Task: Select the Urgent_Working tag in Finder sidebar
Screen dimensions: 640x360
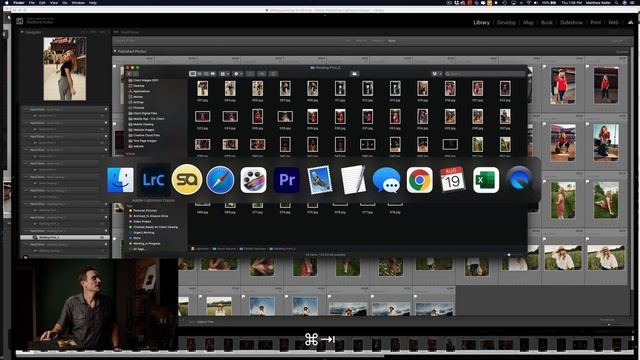Action: (144, 233)
